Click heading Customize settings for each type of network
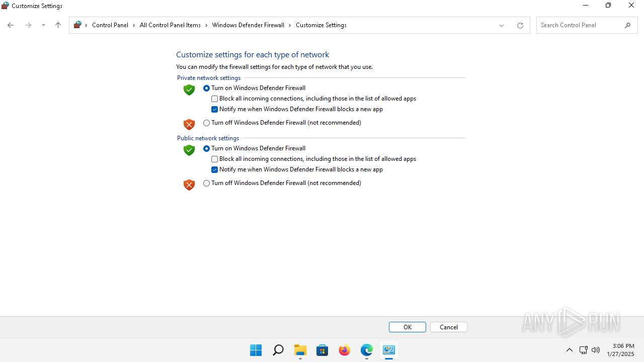The height and width of the screenshot is (362, 644). [x=253, y=55]
